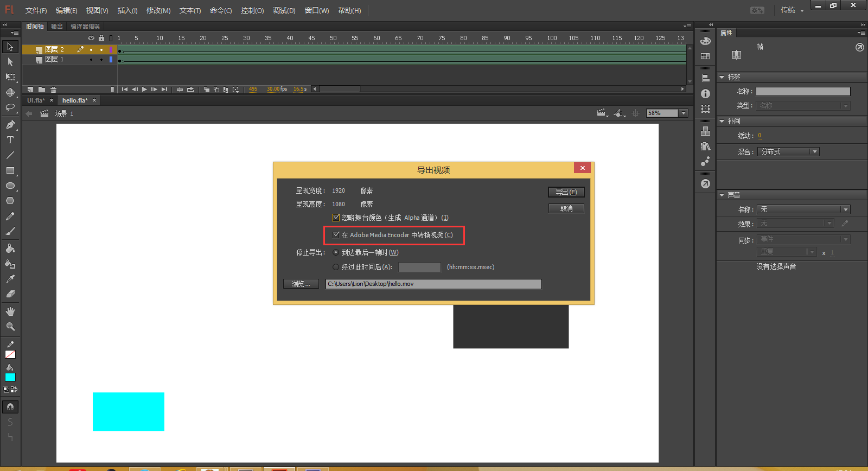This screenshot has height=471, width=868.
Task: Toggle lock dot for 图层 2
Action: coord(101,49)
